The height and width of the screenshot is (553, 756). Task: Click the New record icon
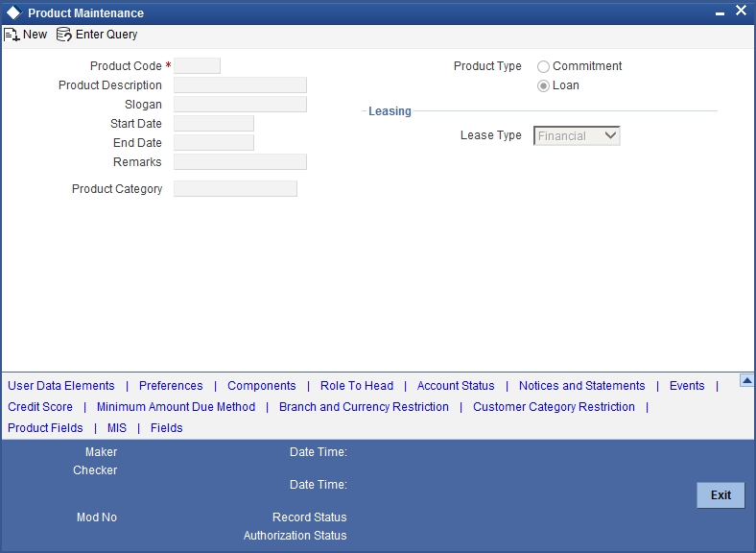[x=12, y=35]
